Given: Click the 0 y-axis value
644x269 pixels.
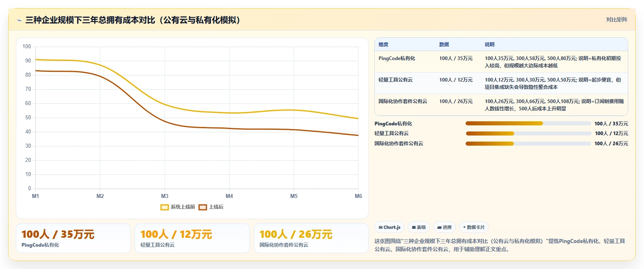Looking at the screenshot, I should pyautogui.click(x=29, y=189).
